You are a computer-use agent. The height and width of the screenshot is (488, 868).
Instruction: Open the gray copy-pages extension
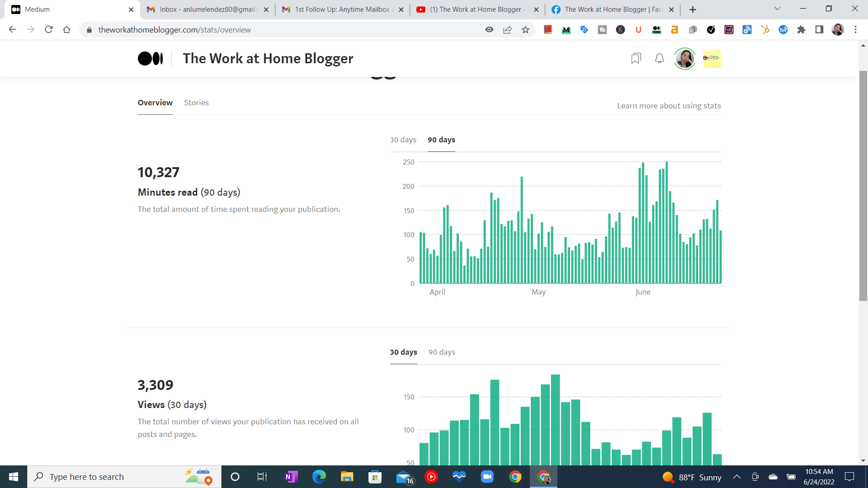pyautogui.click(x=693, y=29)
